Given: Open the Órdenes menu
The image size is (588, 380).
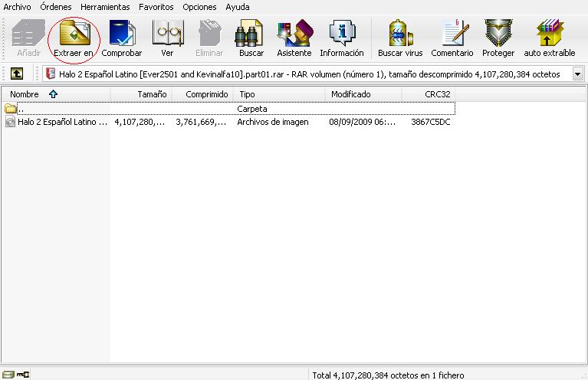Looking at the screenshot, I should [56, 7].
